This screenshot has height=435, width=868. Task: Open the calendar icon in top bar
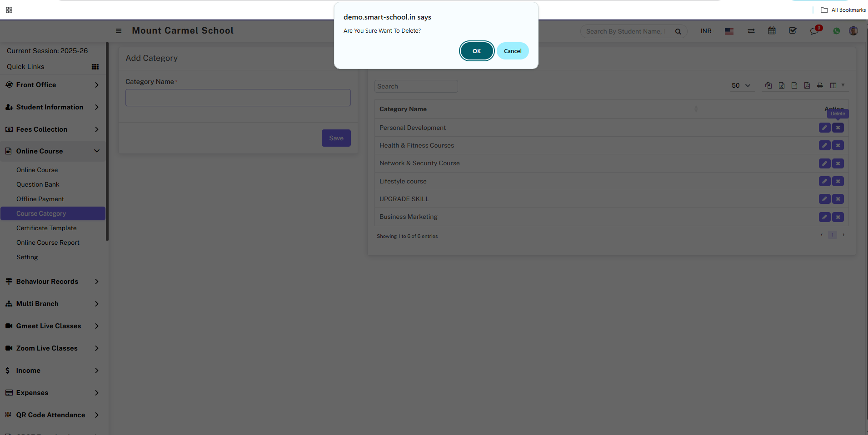[x=772, y=31]
